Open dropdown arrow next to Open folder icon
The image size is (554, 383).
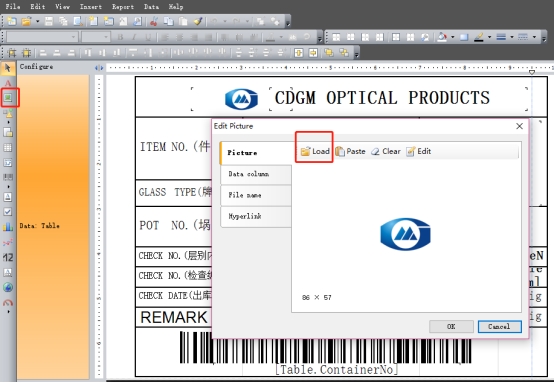pos(37,22)
